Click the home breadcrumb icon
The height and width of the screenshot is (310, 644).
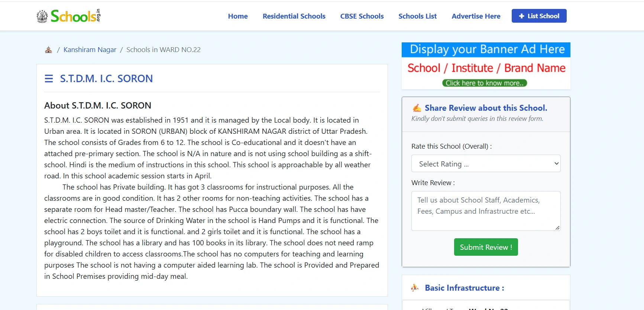(x=48, y=50)
